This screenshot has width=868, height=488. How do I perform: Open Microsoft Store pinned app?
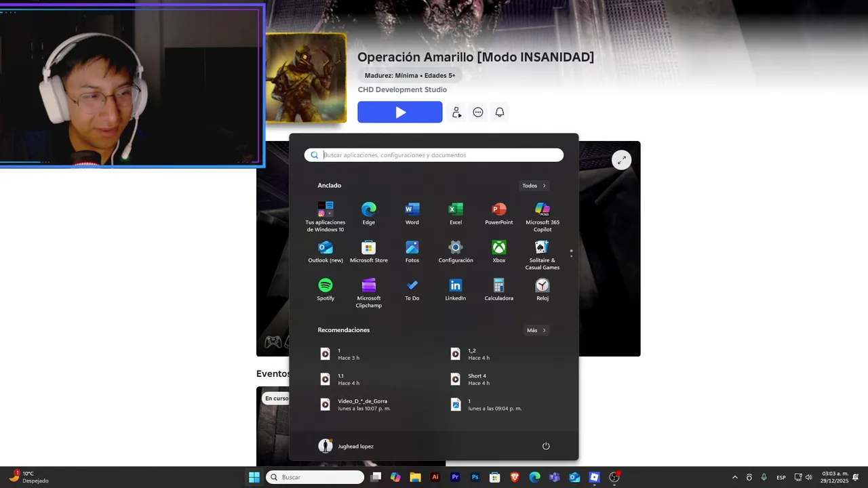click(368, 251)
